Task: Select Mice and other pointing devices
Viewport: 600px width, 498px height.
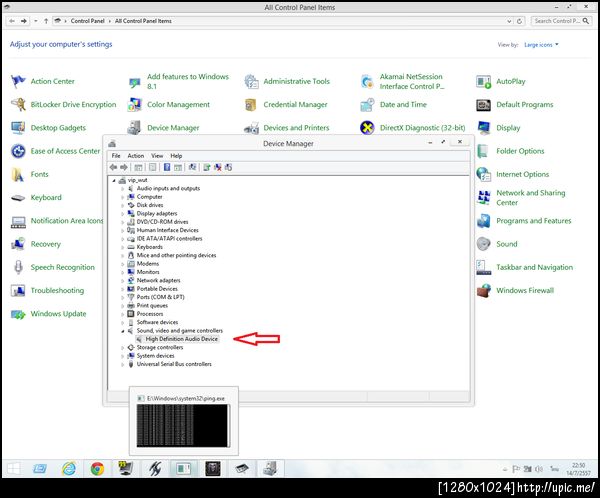Action: click(x=176, y=255)
